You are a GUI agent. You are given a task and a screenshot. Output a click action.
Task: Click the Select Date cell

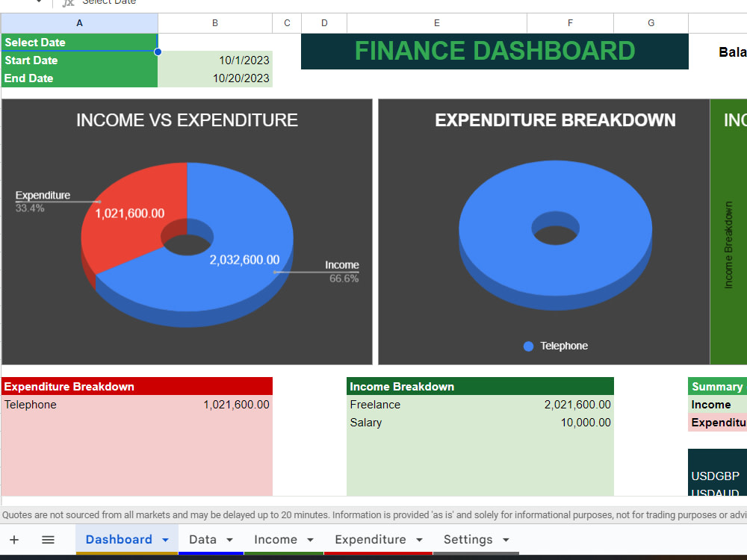click(80, 43)
